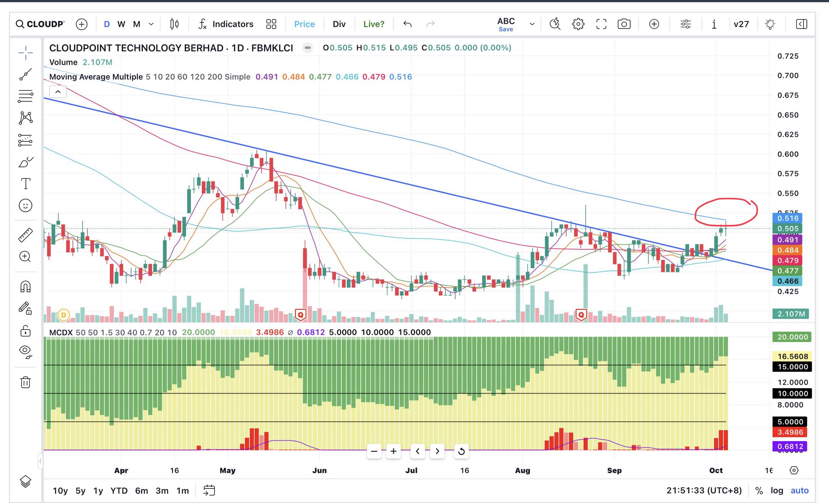Select the M monthly timeframe
829x504 pixels.
pos(137,24)
